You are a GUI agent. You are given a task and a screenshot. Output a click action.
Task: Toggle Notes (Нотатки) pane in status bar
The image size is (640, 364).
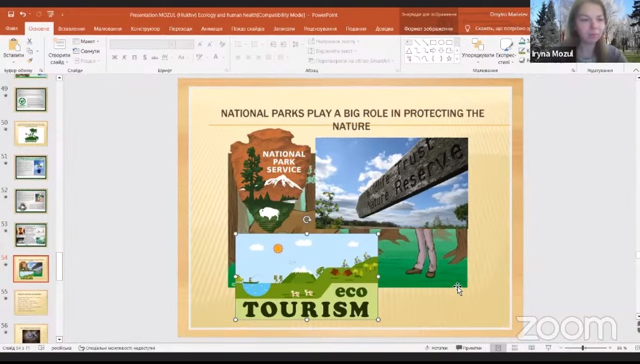click(x=436, y=348)
